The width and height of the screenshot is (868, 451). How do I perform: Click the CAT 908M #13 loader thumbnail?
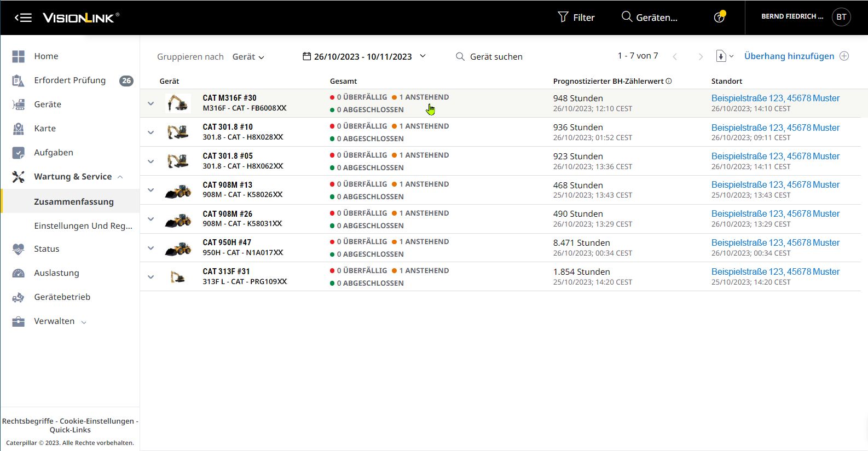point(178,190)
